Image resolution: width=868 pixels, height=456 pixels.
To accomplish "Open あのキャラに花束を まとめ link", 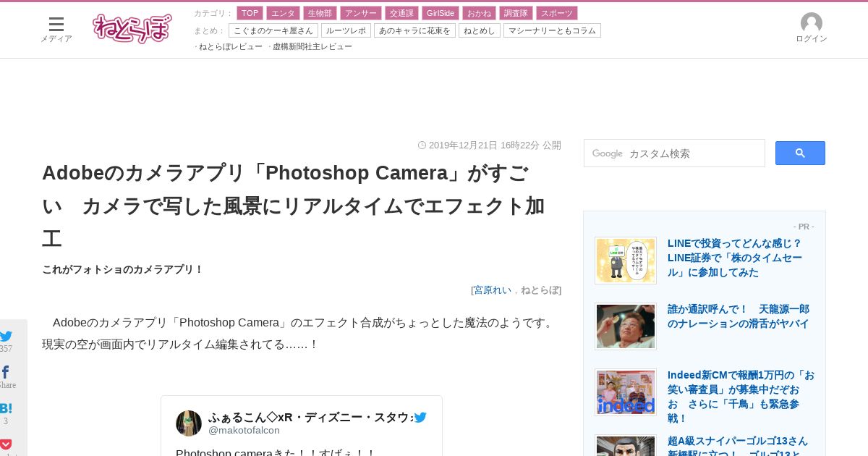I will tap(414, 30).
